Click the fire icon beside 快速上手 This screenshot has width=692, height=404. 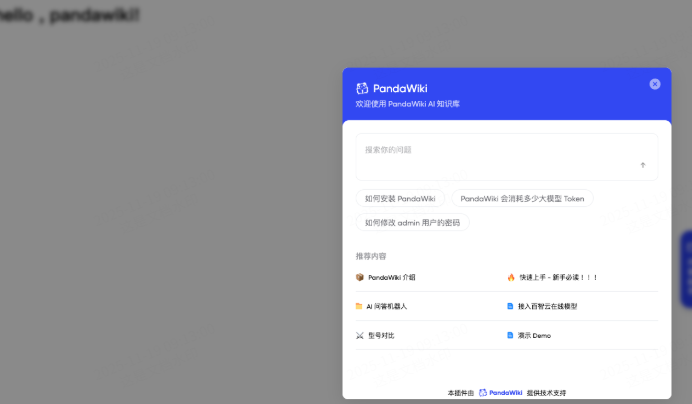coord(511,277)
